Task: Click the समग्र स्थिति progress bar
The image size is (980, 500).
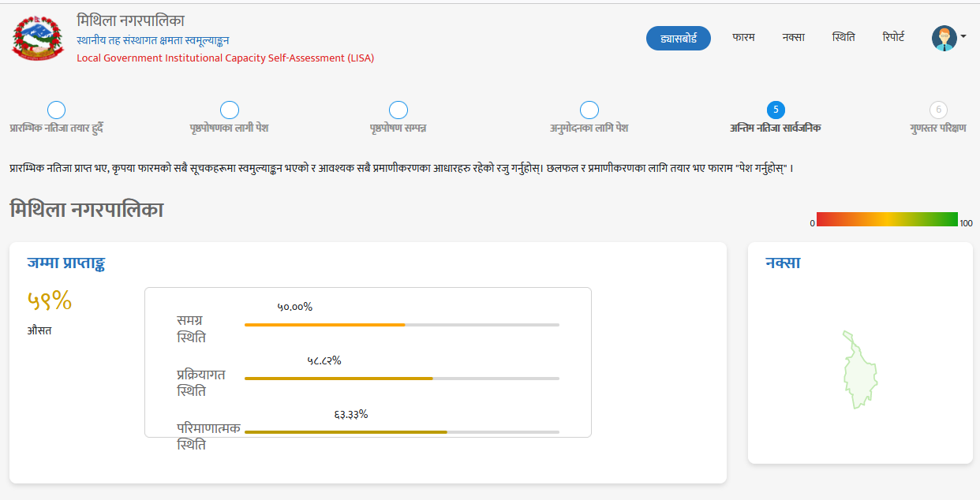Action: pos(402,325)
